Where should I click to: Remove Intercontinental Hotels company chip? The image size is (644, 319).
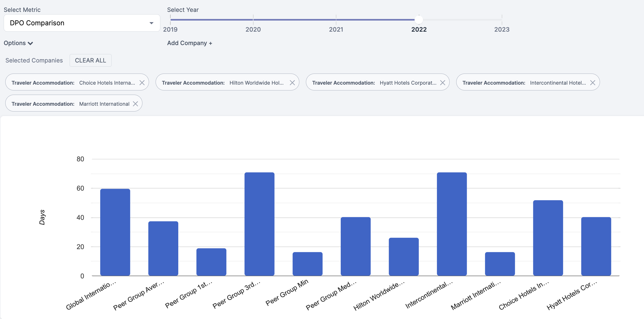593,83
